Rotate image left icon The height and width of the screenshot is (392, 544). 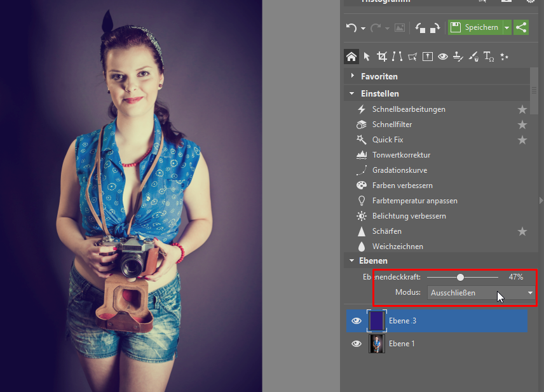pyautogui.click(x=420, y=27)
